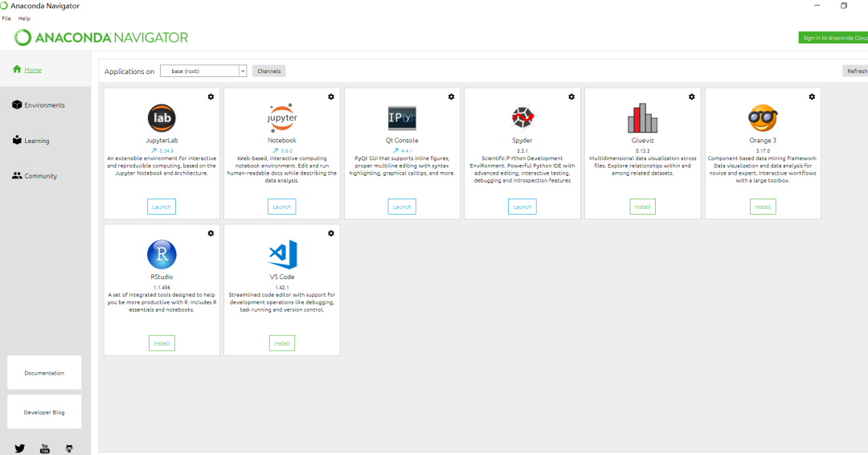
Task: Click the VS Code logo icon
Action: coord(282,254)
